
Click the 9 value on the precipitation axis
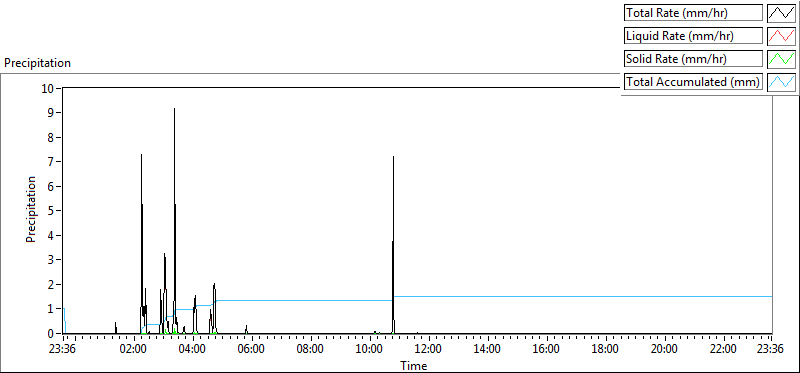click(51, 113)
